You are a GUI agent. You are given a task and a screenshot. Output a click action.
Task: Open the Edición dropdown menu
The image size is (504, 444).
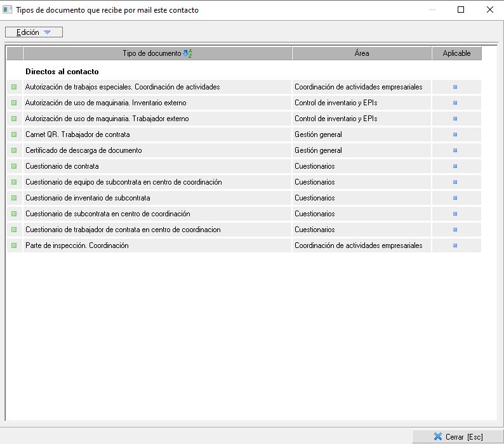34,32
